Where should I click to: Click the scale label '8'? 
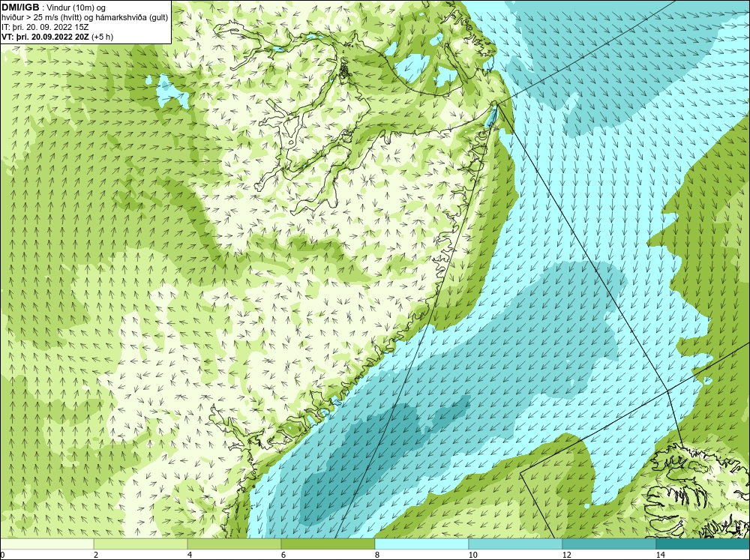pos(377,555)
